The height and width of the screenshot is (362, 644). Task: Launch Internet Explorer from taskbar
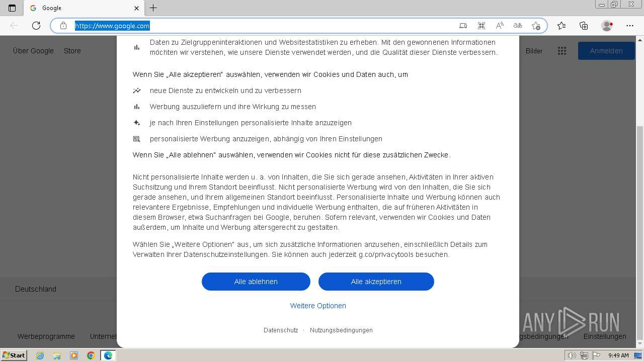(x=40, y=355)
